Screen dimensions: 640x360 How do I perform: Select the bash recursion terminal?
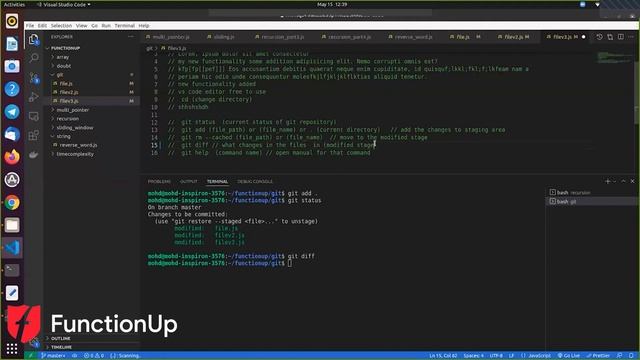pyautogui.click(x=591, y=192)
